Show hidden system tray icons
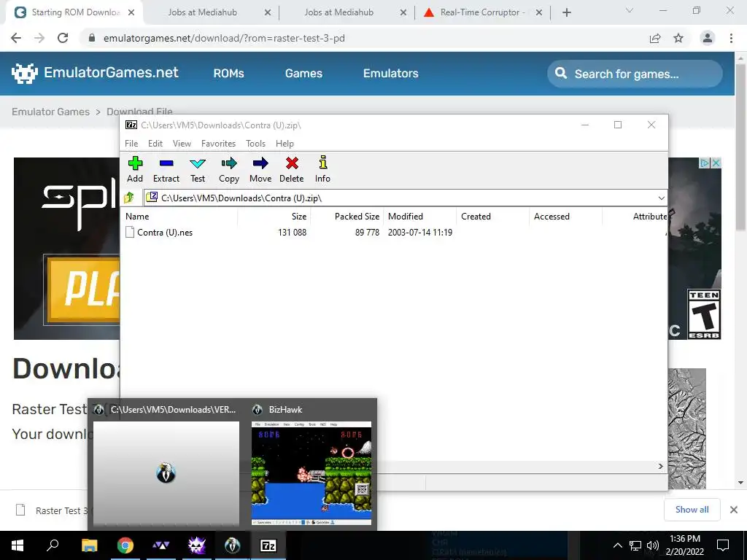 [617, 545]
